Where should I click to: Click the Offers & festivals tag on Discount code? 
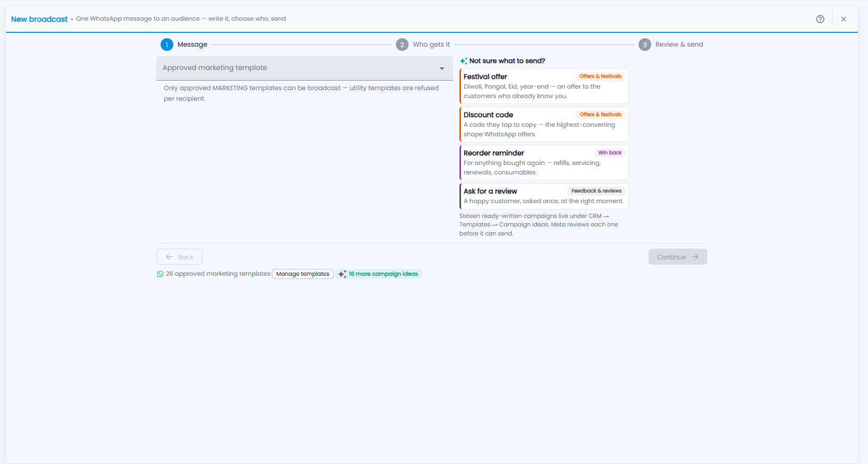point(600,115)
